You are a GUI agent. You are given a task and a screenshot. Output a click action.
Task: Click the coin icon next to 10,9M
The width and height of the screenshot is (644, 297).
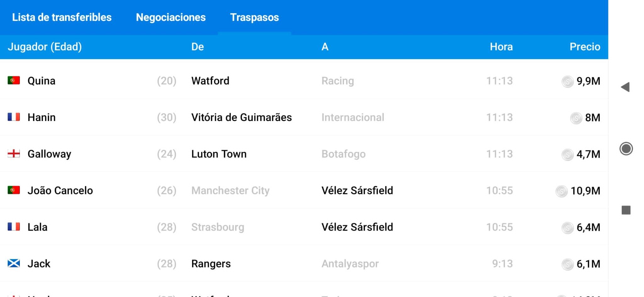pos(561,191)
